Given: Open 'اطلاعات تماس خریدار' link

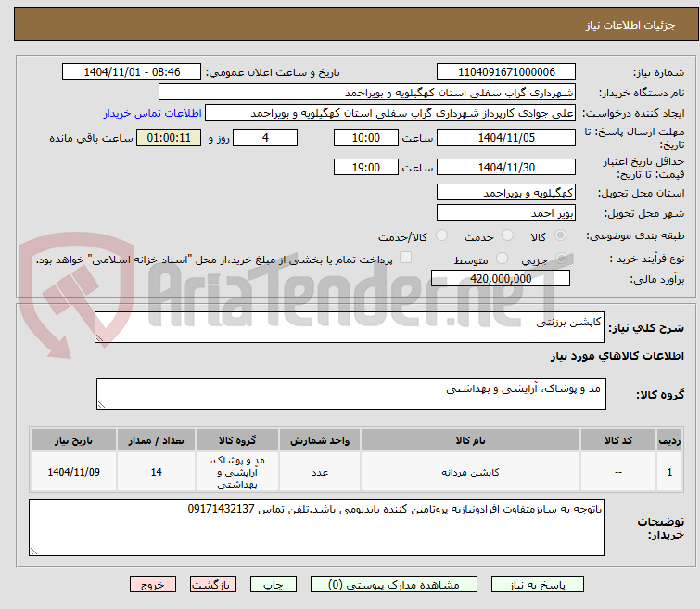Looking at the screenshot, I should [x=153, y=113].
